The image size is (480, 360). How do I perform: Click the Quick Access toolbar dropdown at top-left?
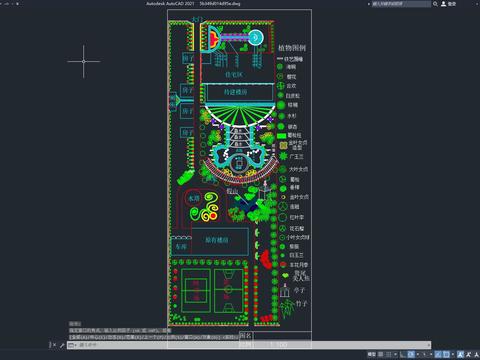click(x=17, y=4)
